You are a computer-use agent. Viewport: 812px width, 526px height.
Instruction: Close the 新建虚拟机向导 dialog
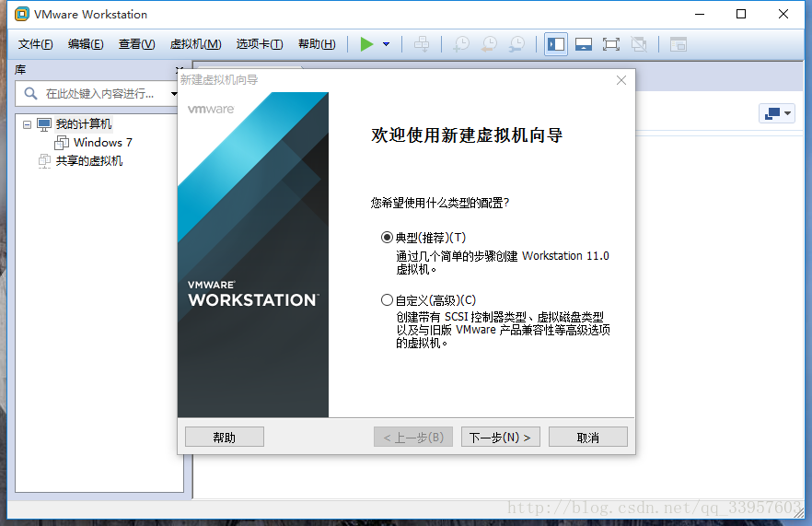(621, 80)
